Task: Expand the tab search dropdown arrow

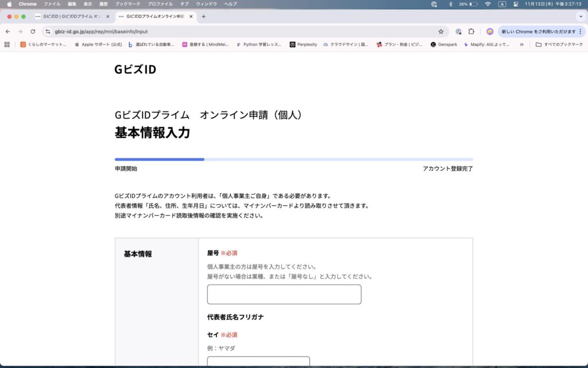Action: 579,17
